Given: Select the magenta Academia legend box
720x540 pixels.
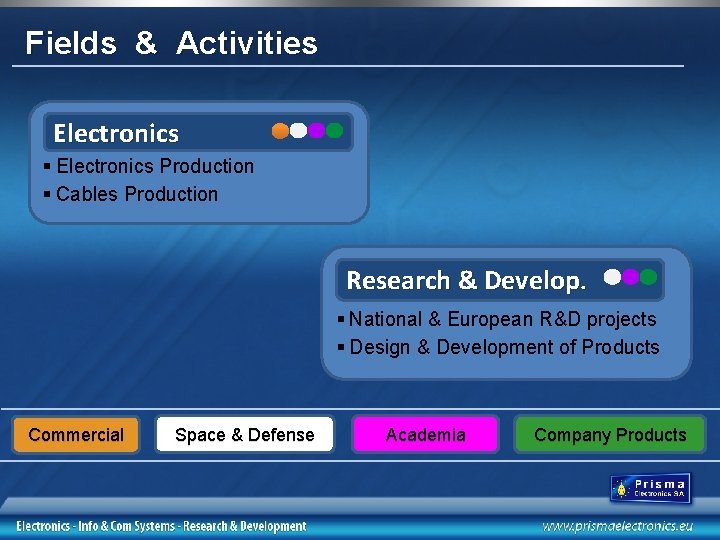Looking at the screenshot, I should pos(425,434).
